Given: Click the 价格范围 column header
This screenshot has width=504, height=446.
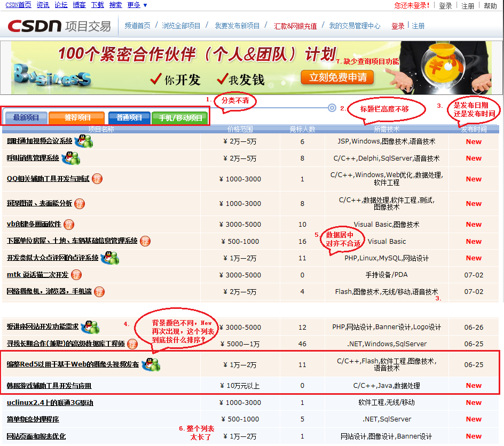Looking at the screenshot, I should [240, 129].
